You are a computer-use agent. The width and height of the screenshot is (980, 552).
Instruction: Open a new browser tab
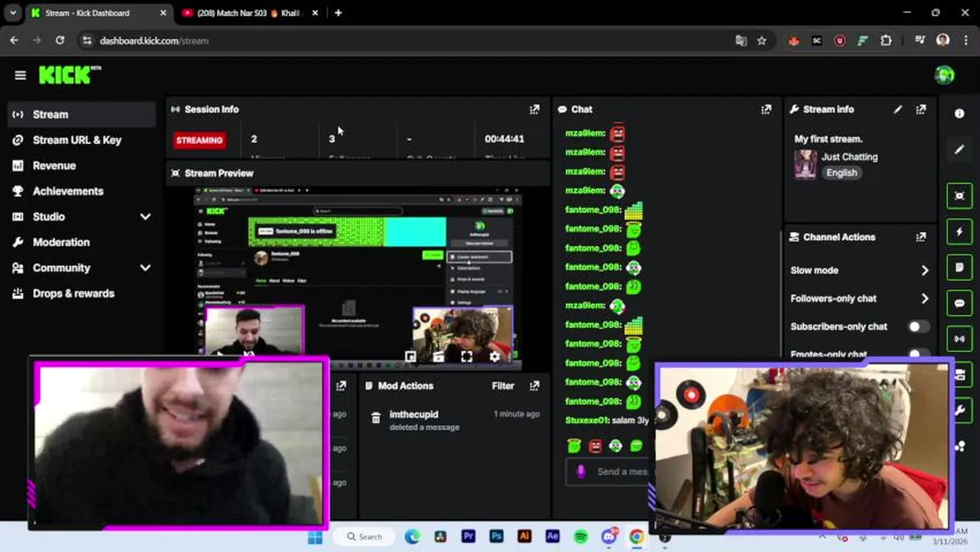click(x=338, y=13)
